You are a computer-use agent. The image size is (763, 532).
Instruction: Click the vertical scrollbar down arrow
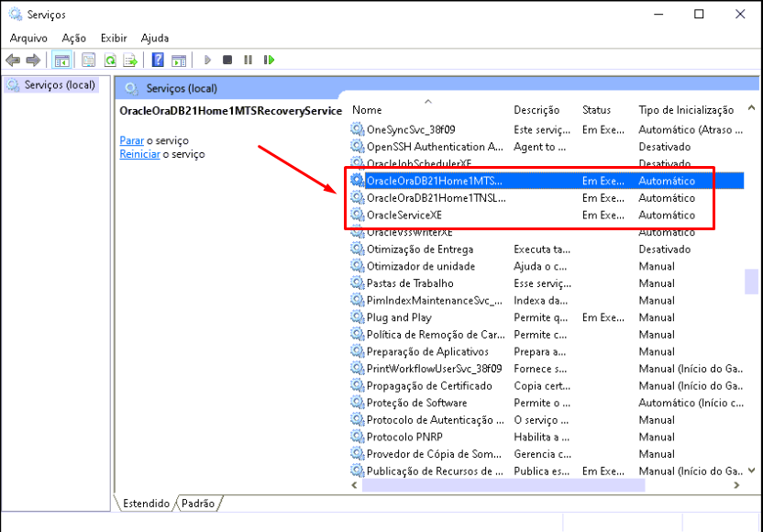(751, 471)
